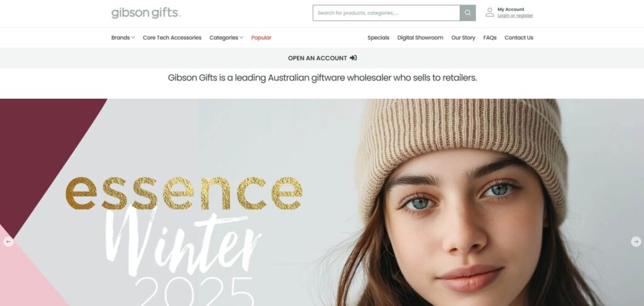Click the My Account label
Viewport: 644px width, 306px height.
[x=511, y=9]
